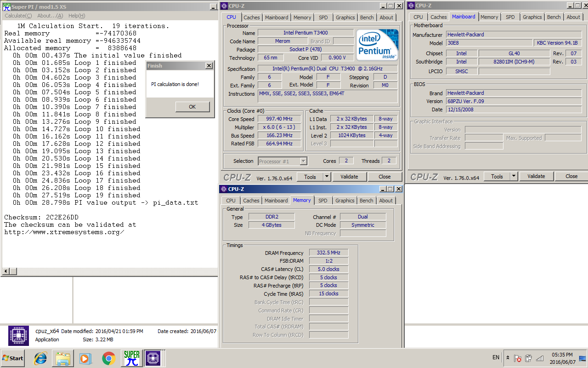Click the taskbar clock showing 05:35 PM

(x=563, y=355)
